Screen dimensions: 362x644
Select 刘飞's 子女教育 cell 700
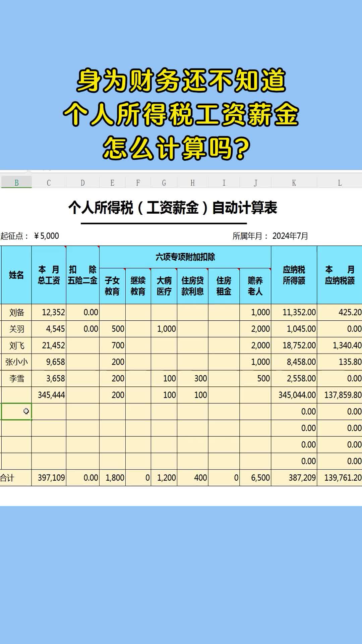click(112, 345)
